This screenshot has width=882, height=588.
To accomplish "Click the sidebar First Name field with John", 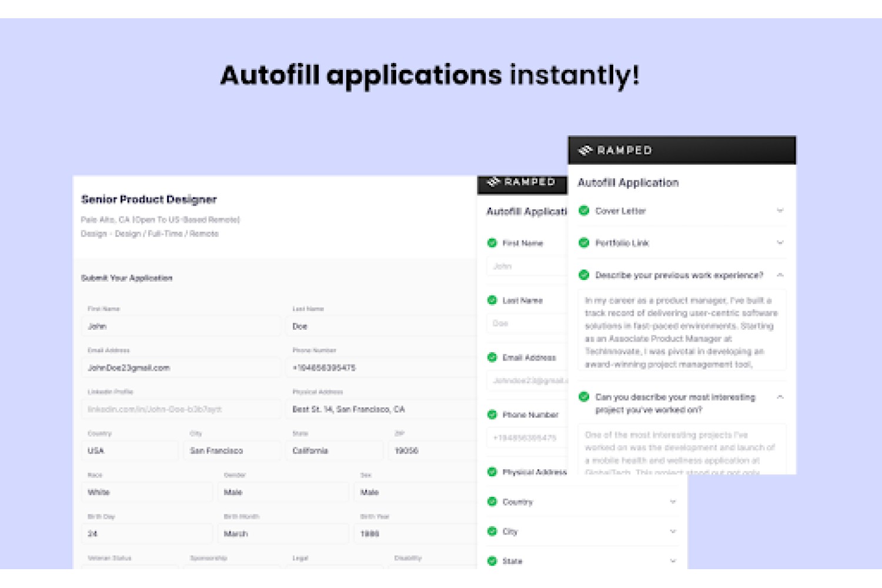I will point(527,266).
